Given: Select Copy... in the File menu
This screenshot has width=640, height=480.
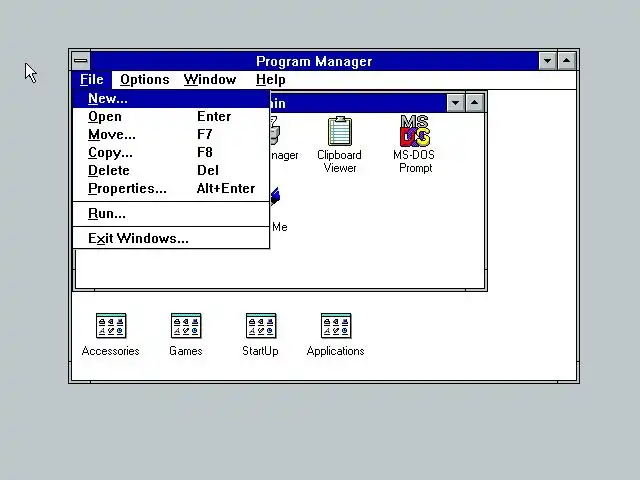Looking at the screenshot, I should point(171,153).
